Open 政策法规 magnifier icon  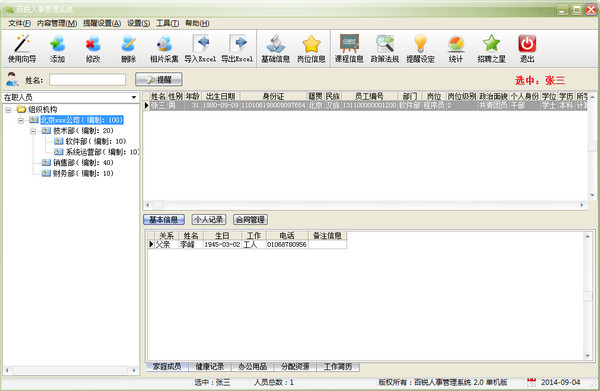coord(385,44)
